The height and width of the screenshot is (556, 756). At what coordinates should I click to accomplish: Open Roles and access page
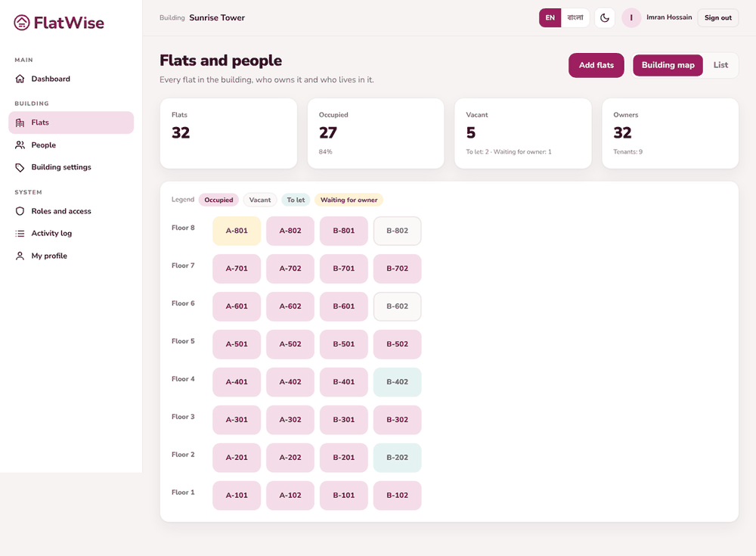point(71,211)
